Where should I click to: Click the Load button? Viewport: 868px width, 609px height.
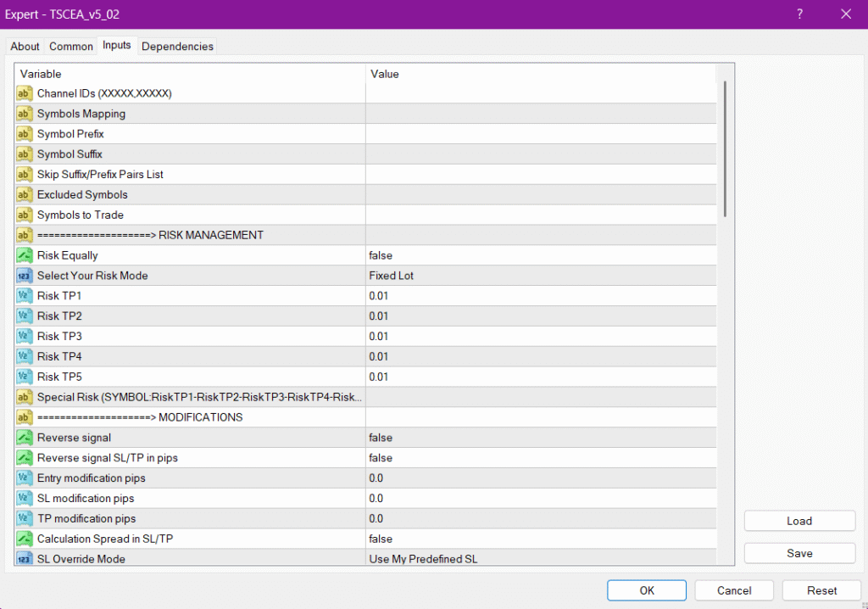799,521
